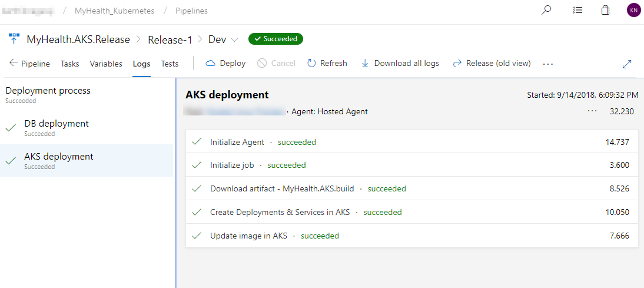Open the toolbar more options ellipsis
Screen dimensions: 644x288
[x=548, y=64]
